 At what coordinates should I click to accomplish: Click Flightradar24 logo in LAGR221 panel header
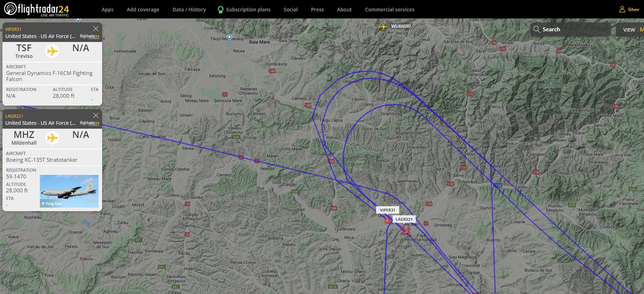[90, 123]
